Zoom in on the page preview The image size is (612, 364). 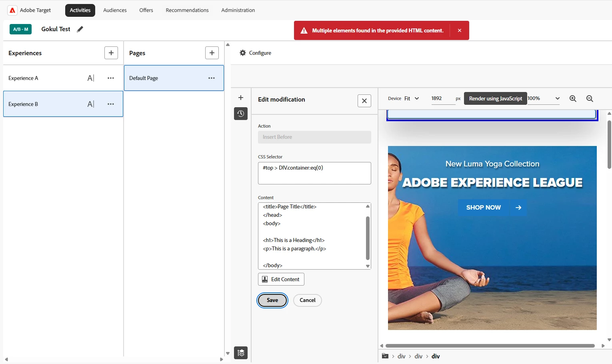(x=573, y=98)
